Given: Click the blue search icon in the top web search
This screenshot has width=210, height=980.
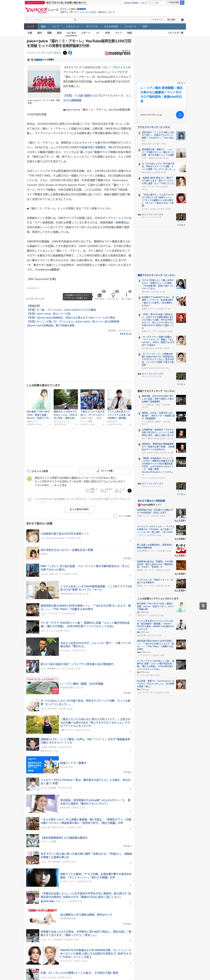Looking at the screenshot, I should [182, 3].
